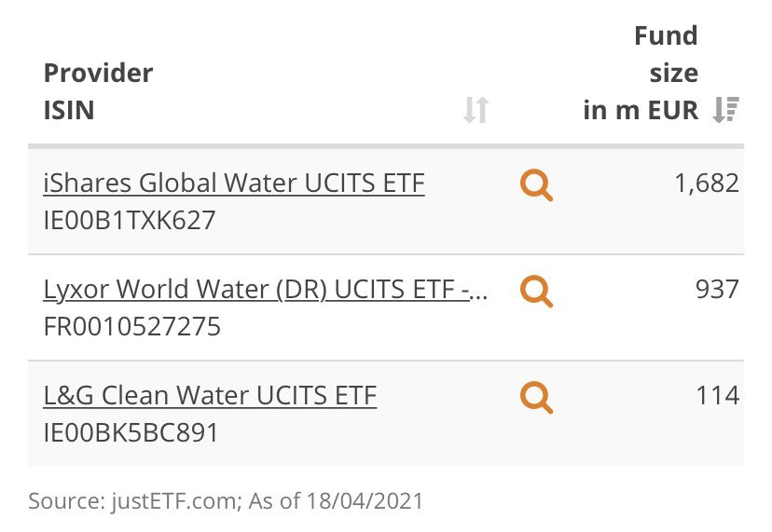Open magnifier for Lyxor World Water ETF
The width and height of the screenshot is (772, 532).
click(x=535, y=293)
